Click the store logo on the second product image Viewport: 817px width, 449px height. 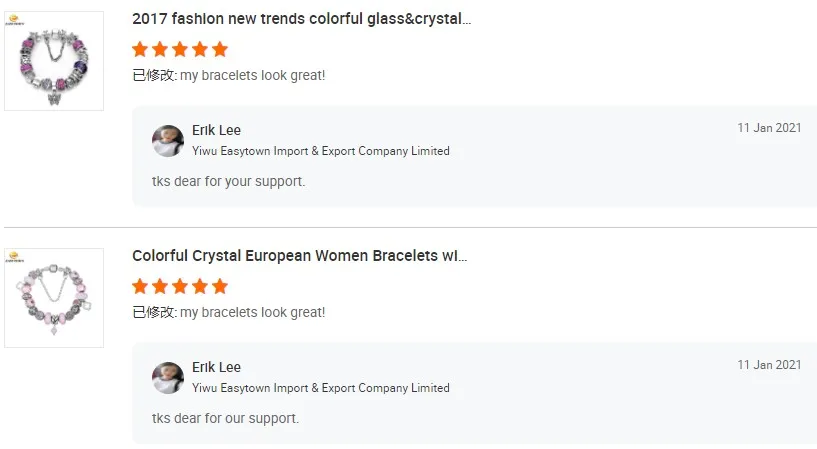point(16,255)
